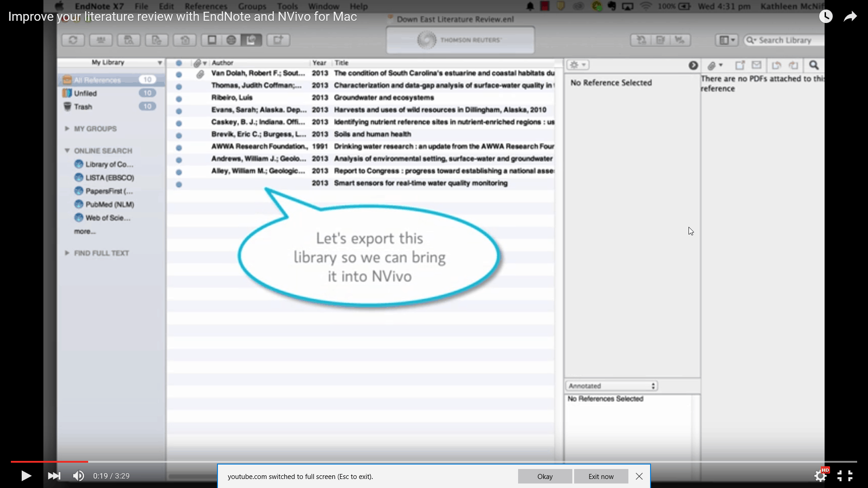Select Online Search mode globe icon
The height and width of the screenshot is (488, 868).
231,40
